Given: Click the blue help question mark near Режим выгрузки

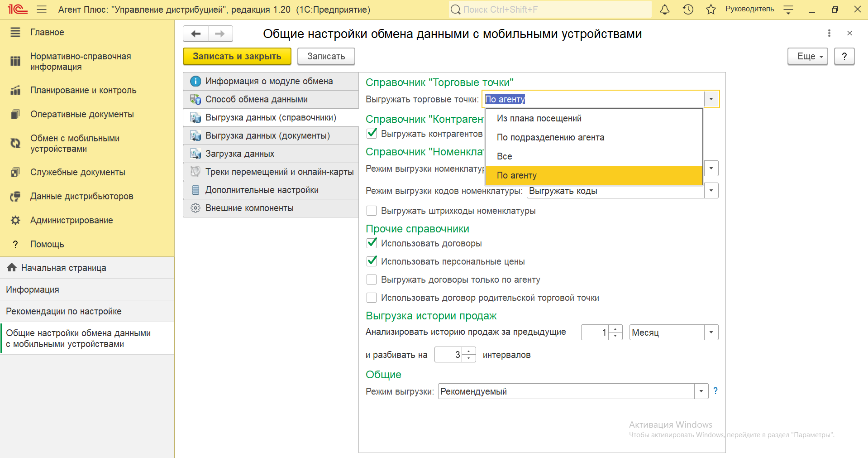Looking at the screenshot, I should coord(715,391).
